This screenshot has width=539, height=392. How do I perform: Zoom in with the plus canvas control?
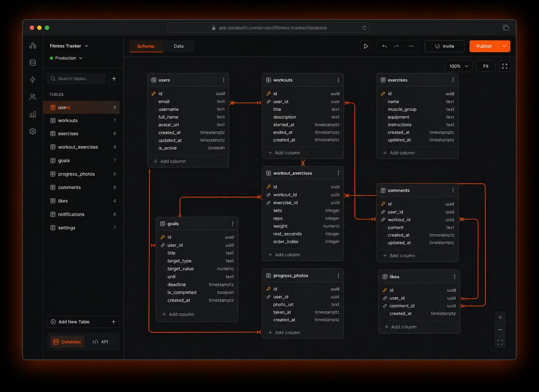pos(500,317)
